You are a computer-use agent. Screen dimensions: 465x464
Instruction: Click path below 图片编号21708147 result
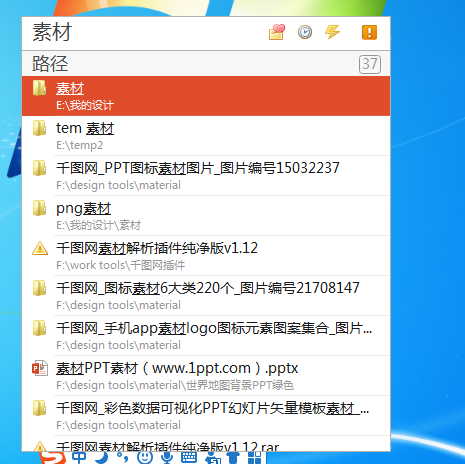[x=118, y=305]
